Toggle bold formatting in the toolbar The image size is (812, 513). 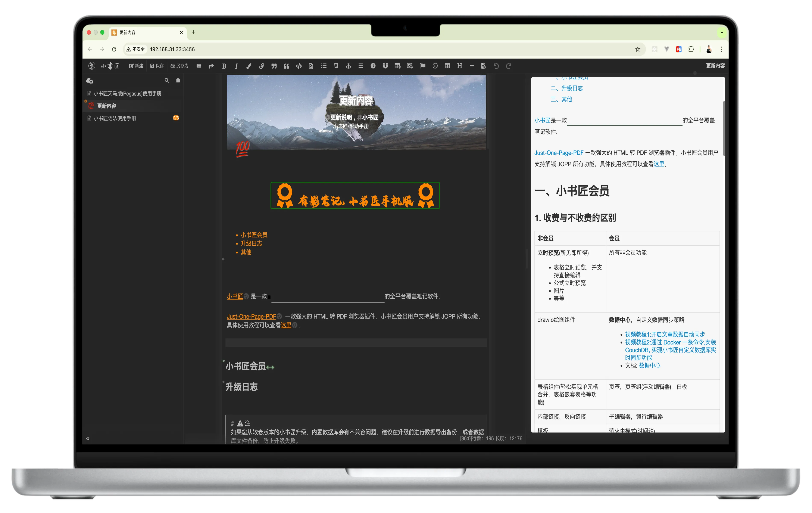coord(224,66)
